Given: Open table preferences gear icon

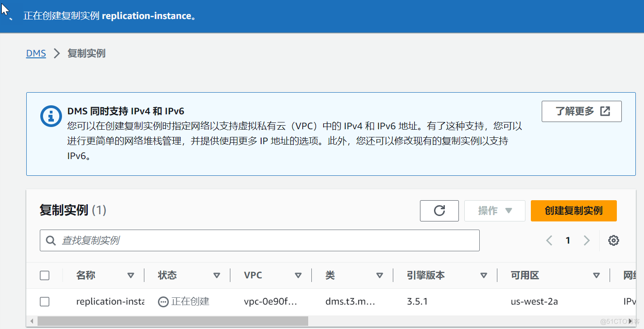Looking at the screenshot, I should click(613, 240).
